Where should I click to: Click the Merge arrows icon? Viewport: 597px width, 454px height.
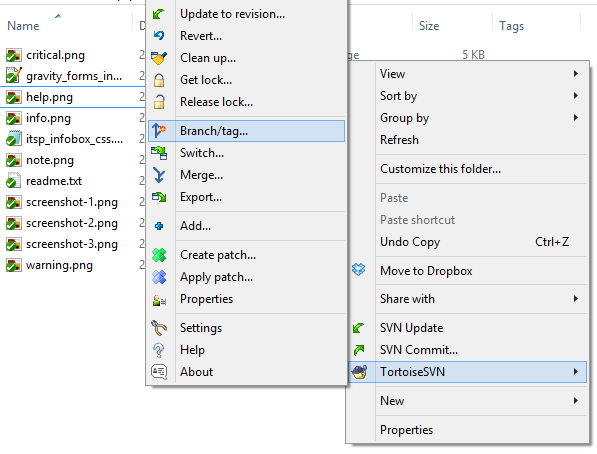click(x=159, y=175)
